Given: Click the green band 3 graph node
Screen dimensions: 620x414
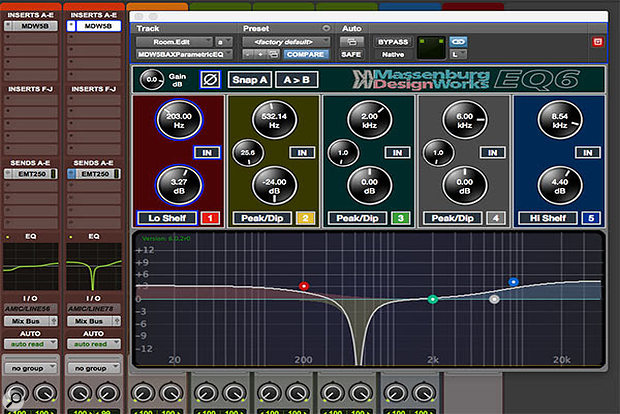Looking at the screenshot, I should 433,299.
